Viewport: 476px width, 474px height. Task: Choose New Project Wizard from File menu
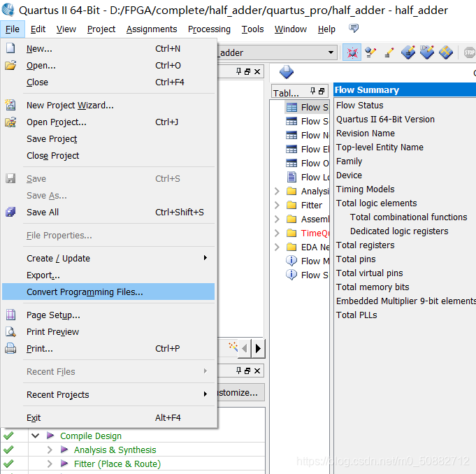(x=108, y=105)
